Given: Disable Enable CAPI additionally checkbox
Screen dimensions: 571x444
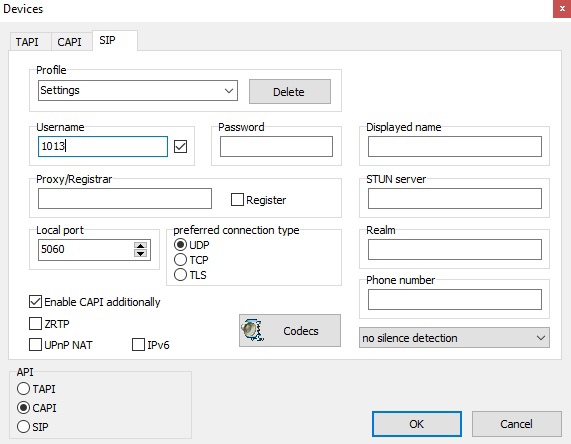Looking at the screenshot, I should click(x=35, y=302).
